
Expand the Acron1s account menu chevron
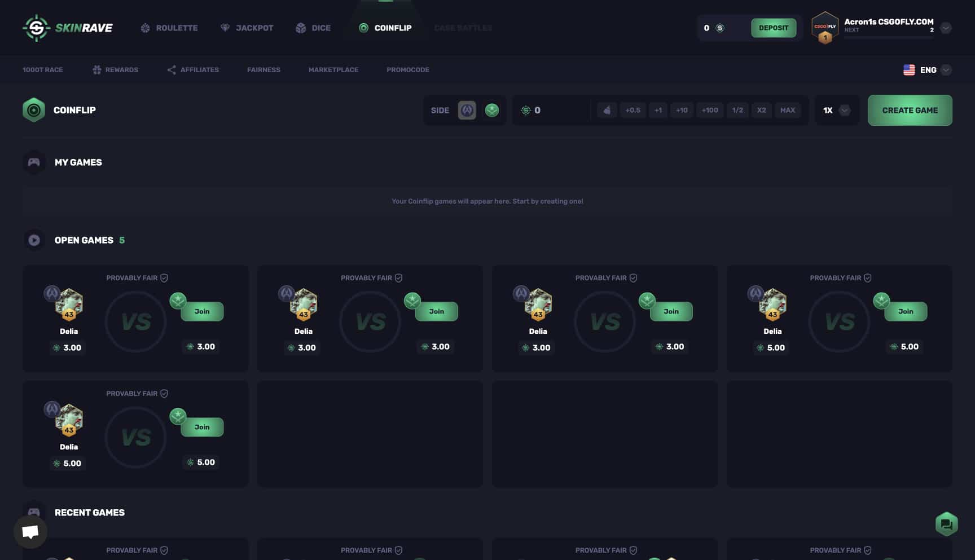946,28
